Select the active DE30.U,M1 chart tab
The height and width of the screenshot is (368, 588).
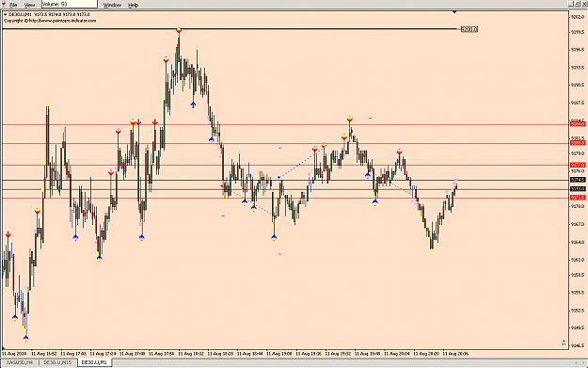pyautogui.click(x=94, y=362)
